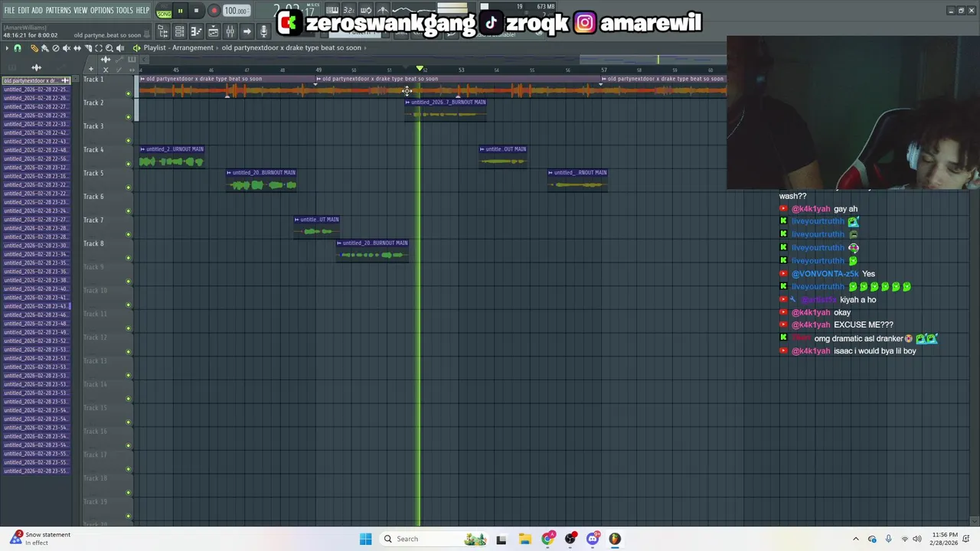
Task: Select the untitled_20_BURNOUT MAIN clip on Track 8
Action: [372, 250]
